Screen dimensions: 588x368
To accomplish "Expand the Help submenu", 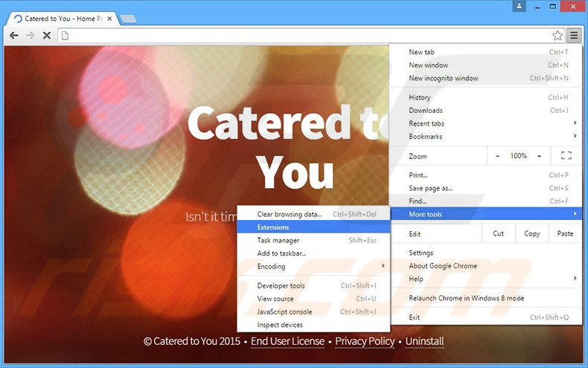I will point(486,280).
